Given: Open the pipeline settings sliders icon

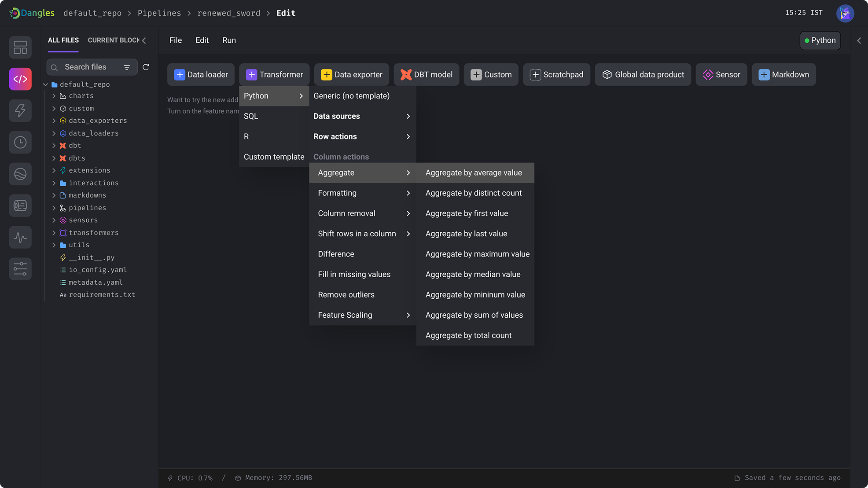Looking at the screenshot, I should click(x=20, y=269).
